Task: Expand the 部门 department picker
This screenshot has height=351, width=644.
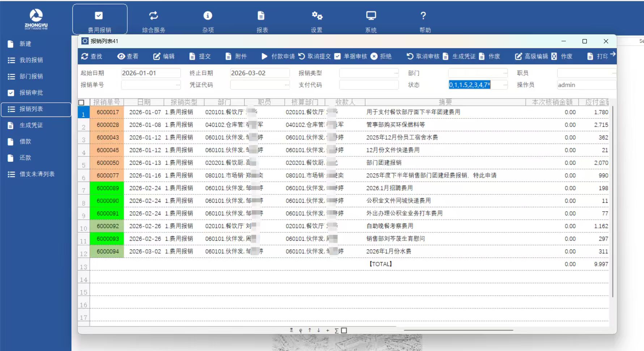Action: 505,73
